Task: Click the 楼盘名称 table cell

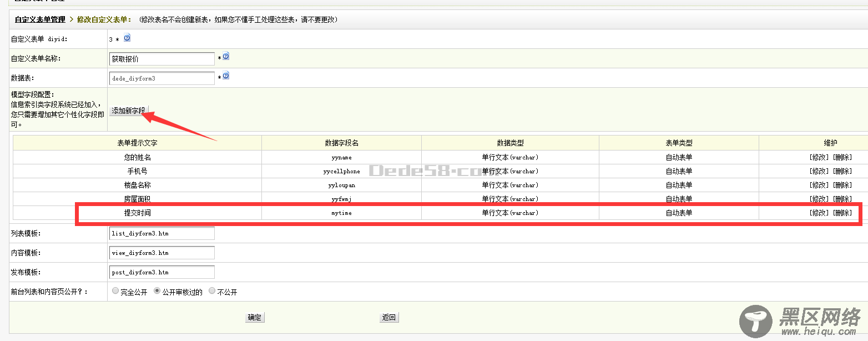Action: click(137, 185)
